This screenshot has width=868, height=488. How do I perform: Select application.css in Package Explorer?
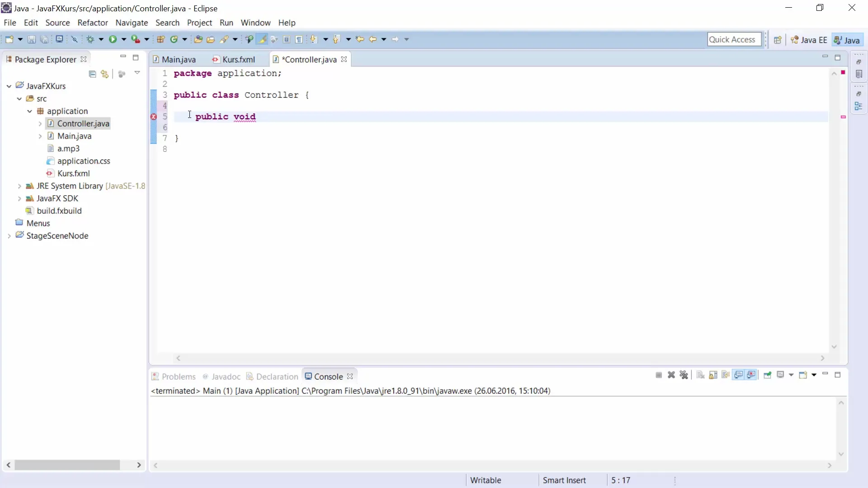(84, 161)
